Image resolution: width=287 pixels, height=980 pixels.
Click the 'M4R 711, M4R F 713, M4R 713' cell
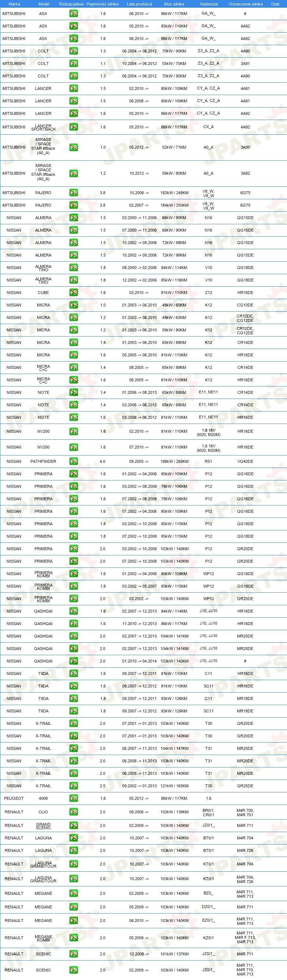pos(245,938)
